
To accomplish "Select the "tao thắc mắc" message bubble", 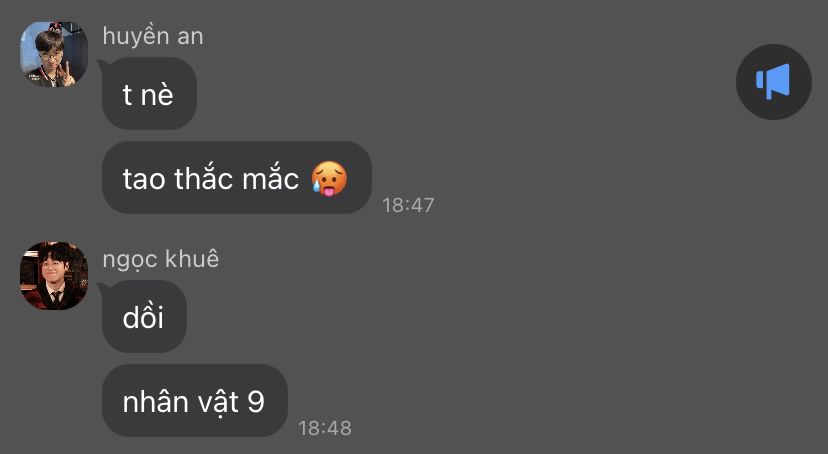I will pos(237,177).
